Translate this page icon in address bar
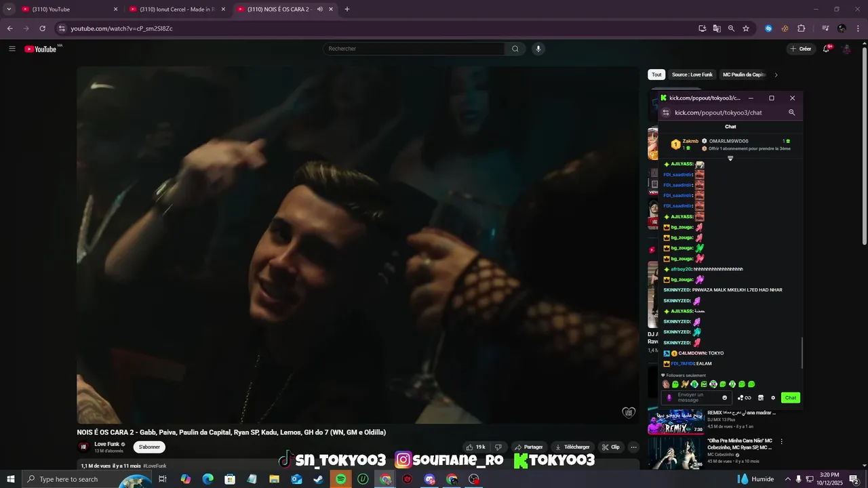 click(717, 28)
